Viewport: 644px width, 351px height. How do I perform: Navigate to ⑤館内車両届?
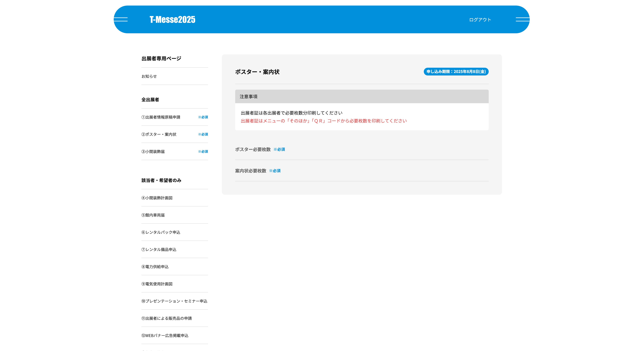(153, 215)
